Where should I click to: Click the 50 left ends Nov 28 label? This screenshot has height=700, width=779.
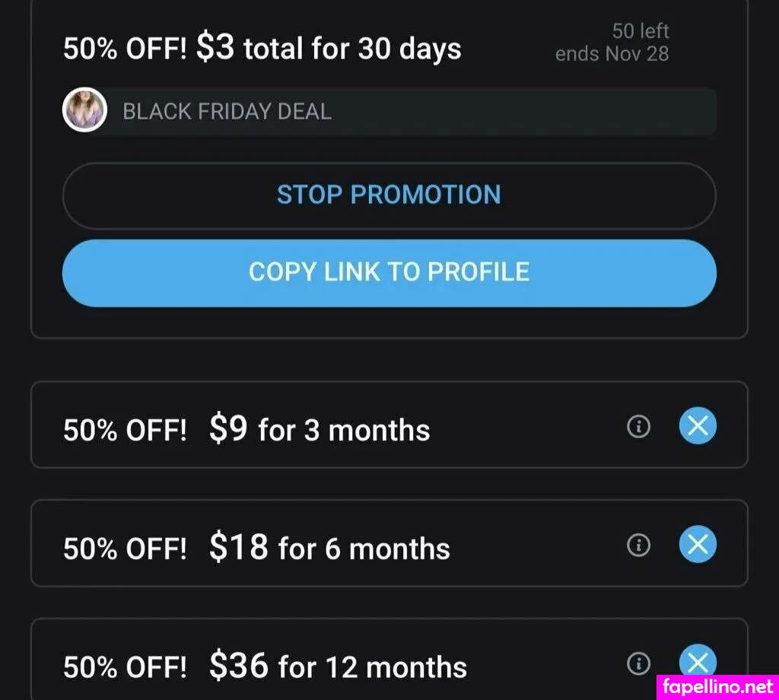pyautogui.click(x=612, y=42)
